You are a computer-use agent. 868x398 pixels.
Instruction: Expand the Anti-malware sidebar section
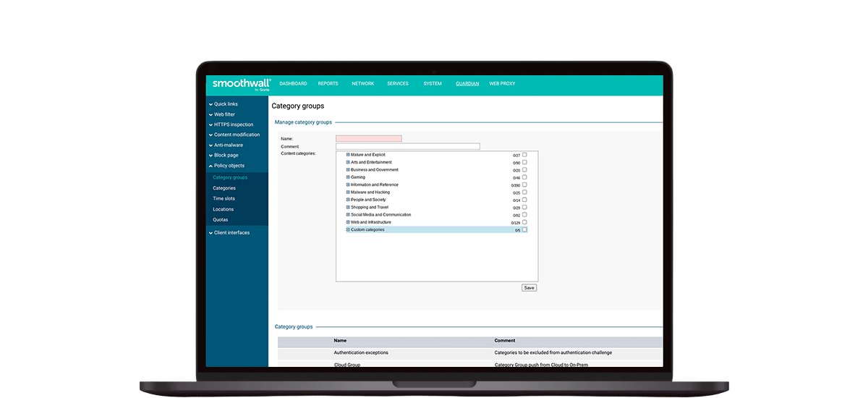coord(226,145)
